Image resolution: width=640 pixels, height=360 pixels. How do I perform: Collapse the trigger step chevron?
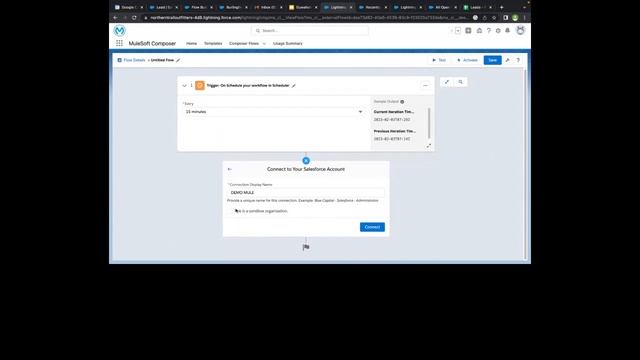tap(184, 86)
